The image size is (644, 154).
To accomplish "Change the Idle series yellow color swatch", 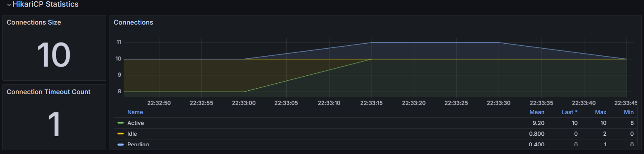I will [121, 134].
